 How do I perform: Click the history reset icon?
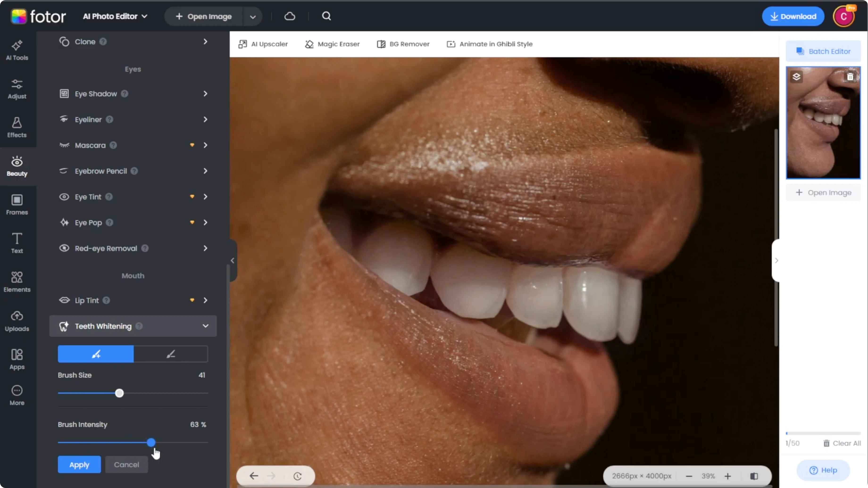[x=297, y=476]
